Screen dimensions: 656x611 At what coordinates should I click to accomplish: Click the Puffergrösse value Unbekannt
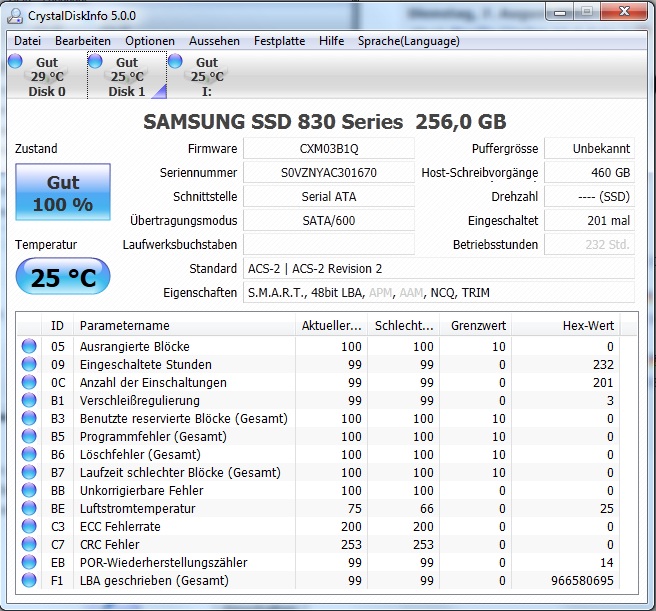(x=589, y=149)
